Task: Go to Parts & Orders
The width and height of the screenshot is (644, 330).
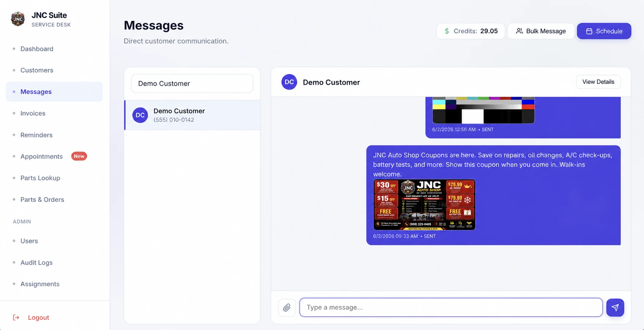Action: pos(42,200)
